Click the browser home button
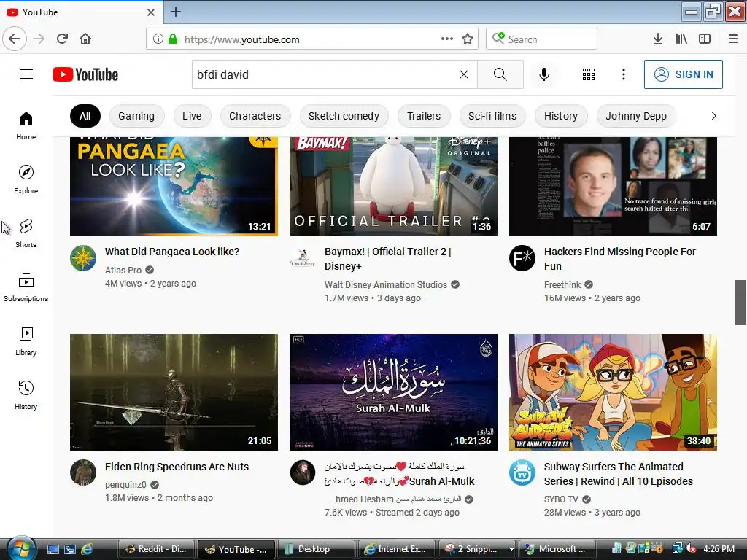Viewport: 747px width, 560px height. coord(85,39)
